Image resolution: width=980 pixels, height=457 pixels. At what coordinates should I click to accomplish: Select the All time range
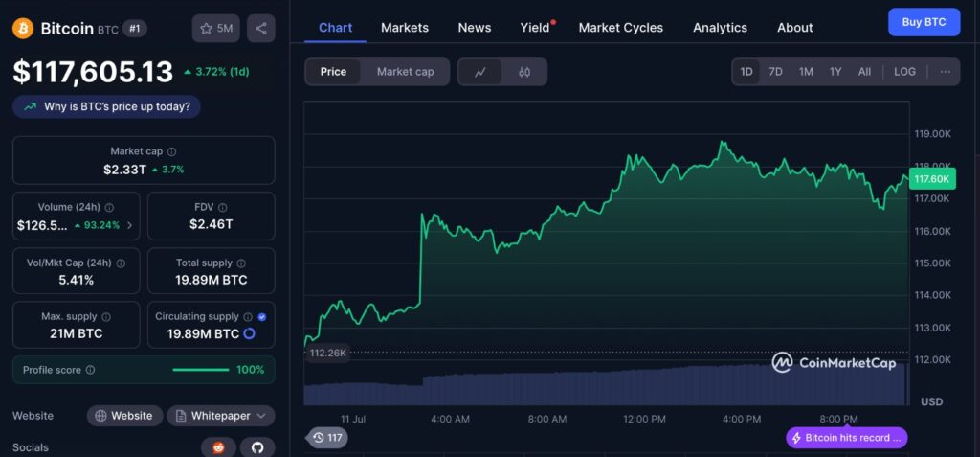(864, 71)
